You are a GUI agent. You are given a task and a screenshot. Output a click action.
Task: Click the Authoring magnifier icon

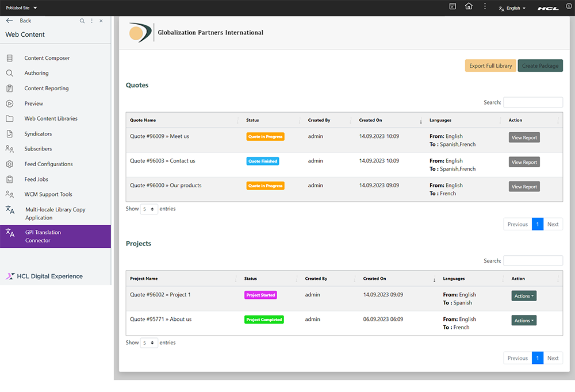tap(10, 73)
